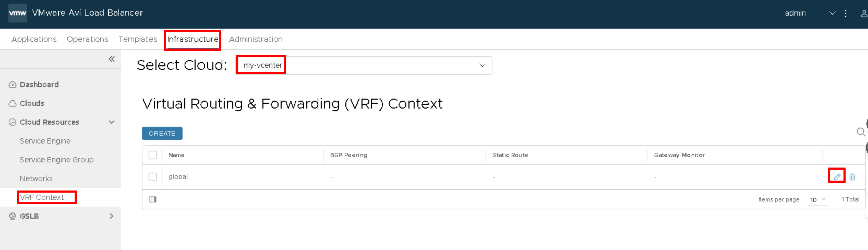Click the 1 Total count text
The image size is (868, 250).
[850, 199]
